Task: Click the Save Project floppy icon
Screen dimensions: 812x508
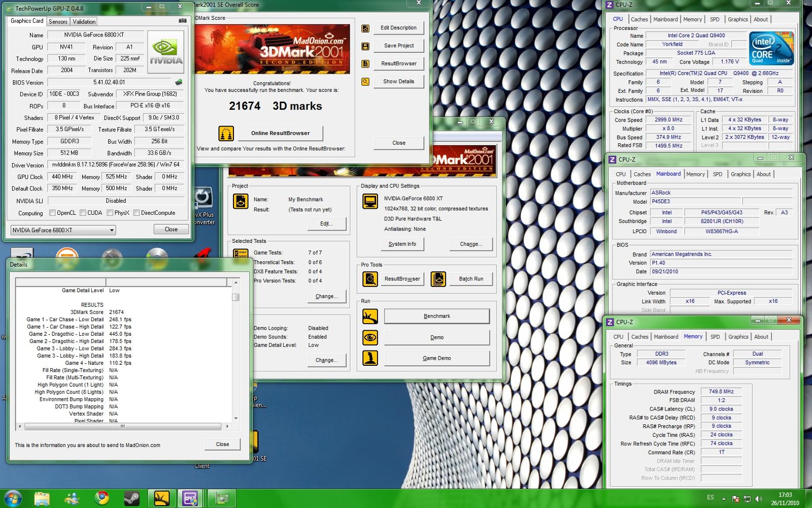Action: pos(365,46)
